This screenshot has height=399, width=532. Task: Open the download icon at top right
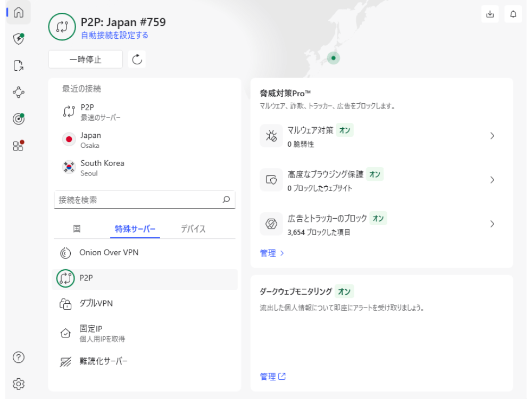click(x=490, y=14)
